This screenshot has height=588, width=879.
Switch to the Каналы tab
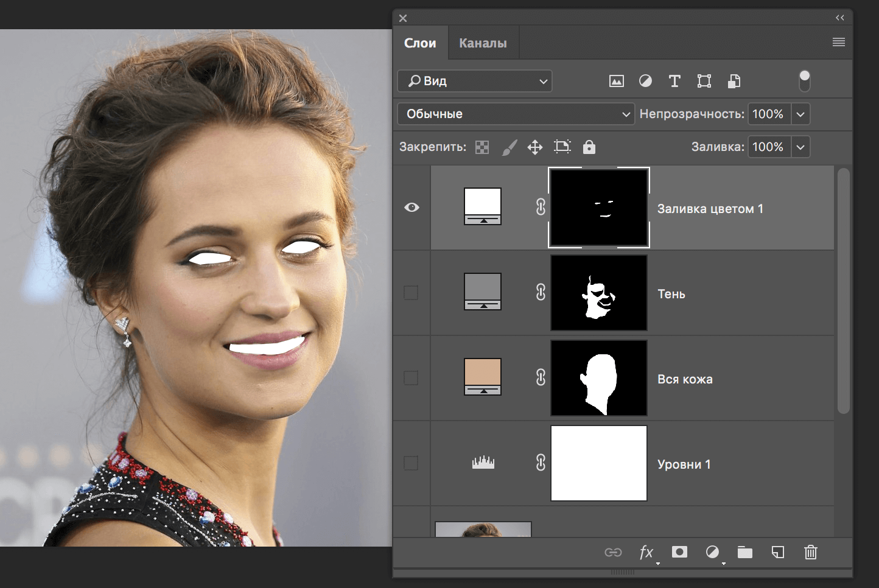tap(483, 42)
